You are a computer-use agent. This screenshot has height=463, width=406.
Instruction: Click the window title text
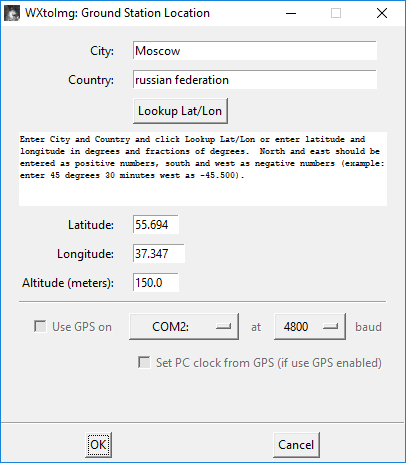click(117, 13)
